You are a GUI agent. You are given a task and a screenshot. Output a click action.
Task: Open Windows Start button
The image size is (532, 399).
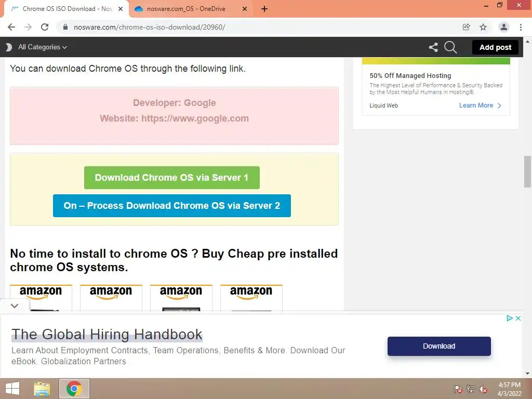[12, 389]
